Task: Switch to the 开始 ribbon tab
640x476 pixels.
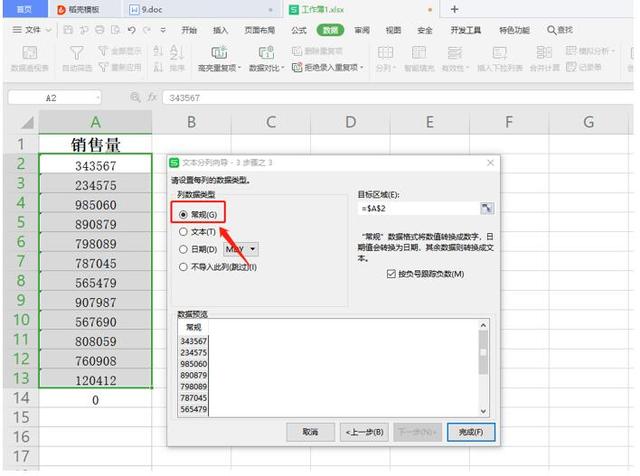Action: [x=189, y=30]
